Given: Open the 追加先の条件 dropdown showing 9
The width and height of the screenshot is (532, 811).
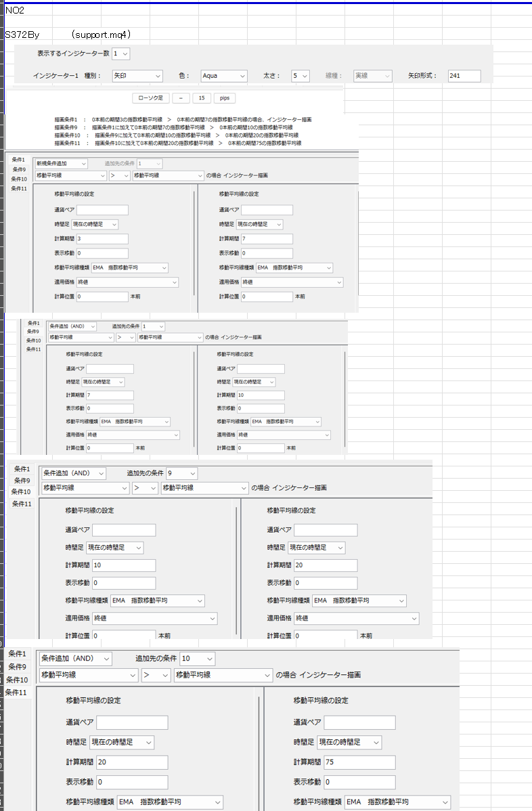Looking at the screenshot, I should click(x=181, y=473).
